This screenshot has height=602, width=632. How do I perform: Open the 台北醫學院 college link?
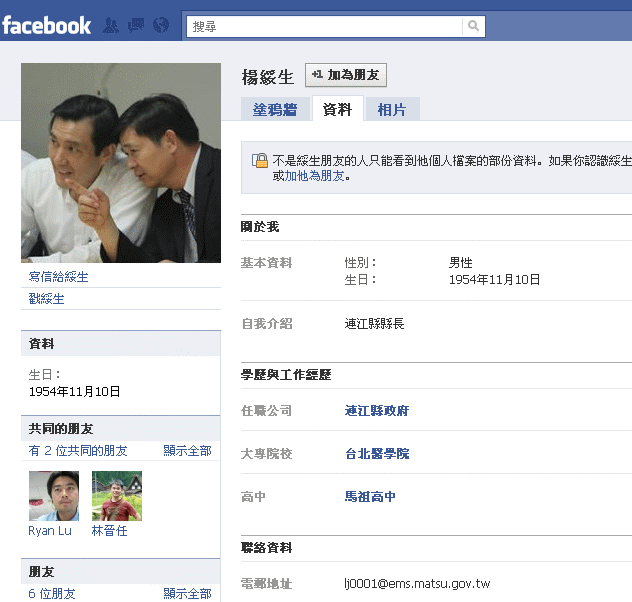[x=377, y=454]
